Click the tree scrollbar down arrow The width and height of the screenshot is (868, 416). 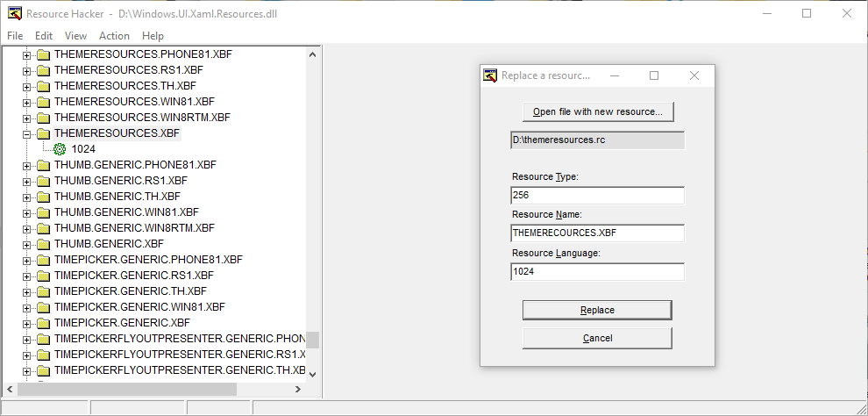coord(312,375)
